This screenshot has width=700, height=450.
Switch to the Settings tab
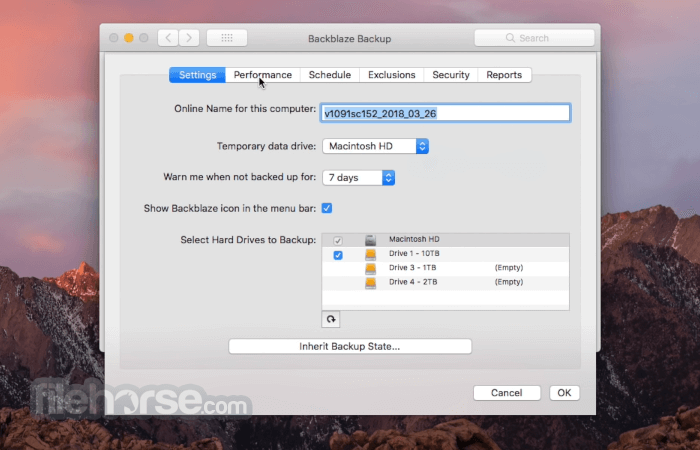pos(197,75)
